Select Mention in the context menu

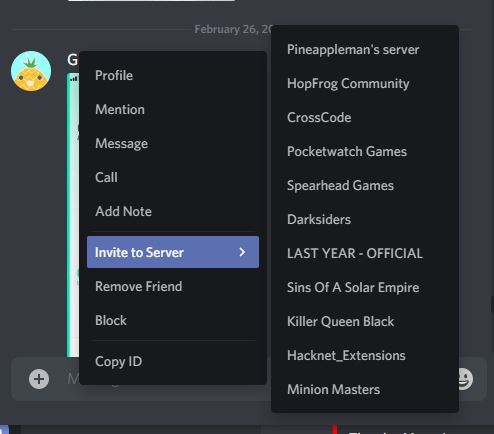point(173,109)
